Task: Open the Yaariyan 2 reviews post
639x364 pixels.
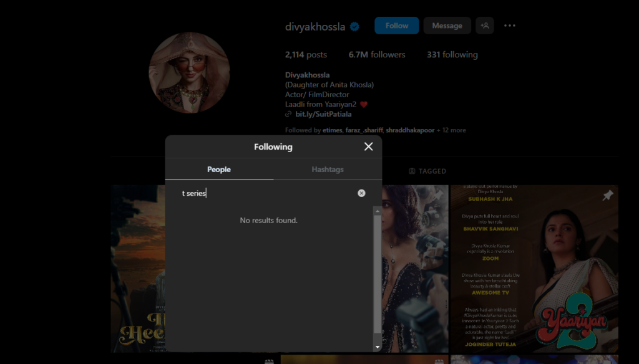Action: (x=534, y=268)
